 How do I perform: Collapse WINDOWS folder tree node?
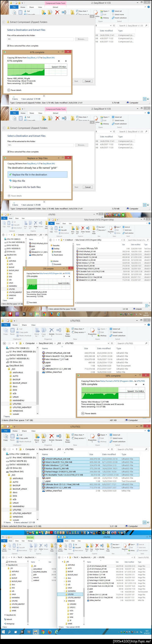64,601
